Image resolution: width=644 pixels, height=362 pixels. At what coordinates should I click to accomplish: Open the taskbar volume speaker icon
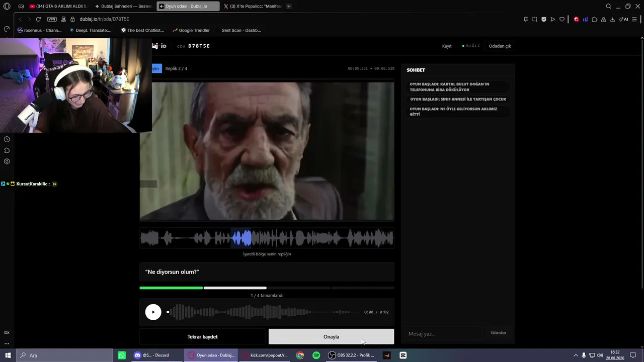600,355
